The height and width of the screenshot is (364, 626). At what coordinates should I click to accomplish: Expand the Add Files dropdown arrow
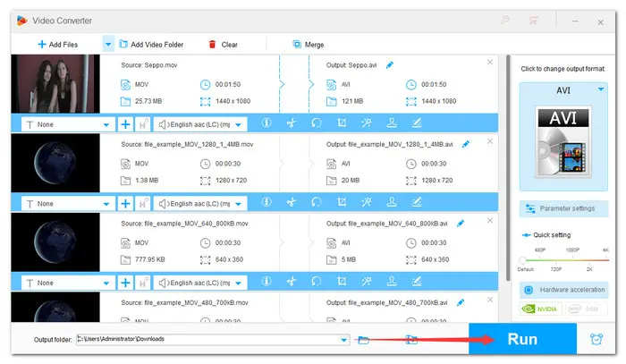[108, 45]
